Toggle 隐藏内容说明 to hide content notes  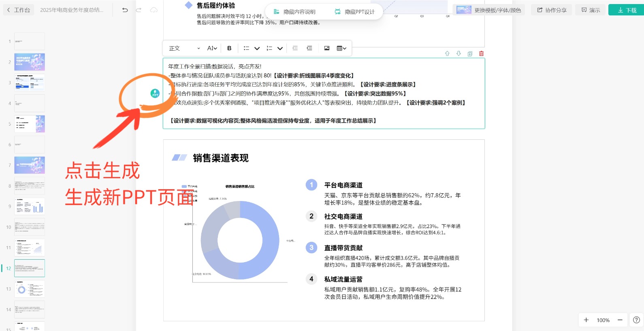tap(294, 12)
